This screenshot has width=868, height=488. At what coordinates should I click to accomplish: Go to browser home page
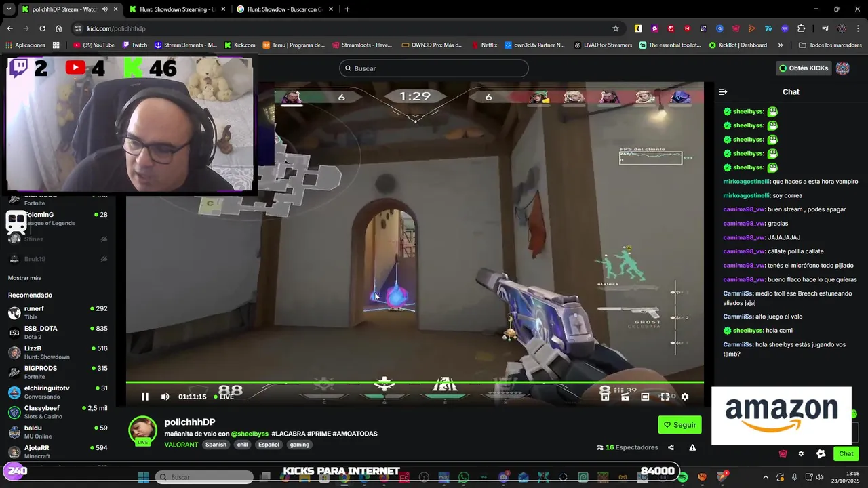point(59,28)
